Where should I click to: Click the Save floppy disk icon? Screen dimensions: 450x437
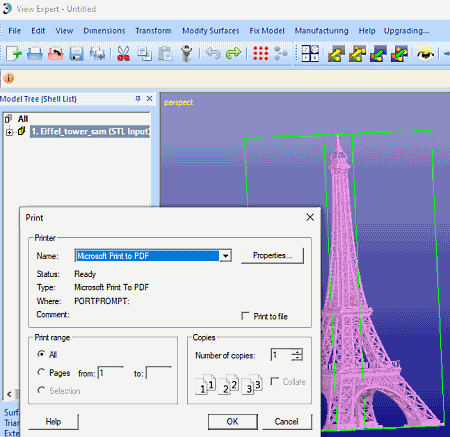coord(76,53)
